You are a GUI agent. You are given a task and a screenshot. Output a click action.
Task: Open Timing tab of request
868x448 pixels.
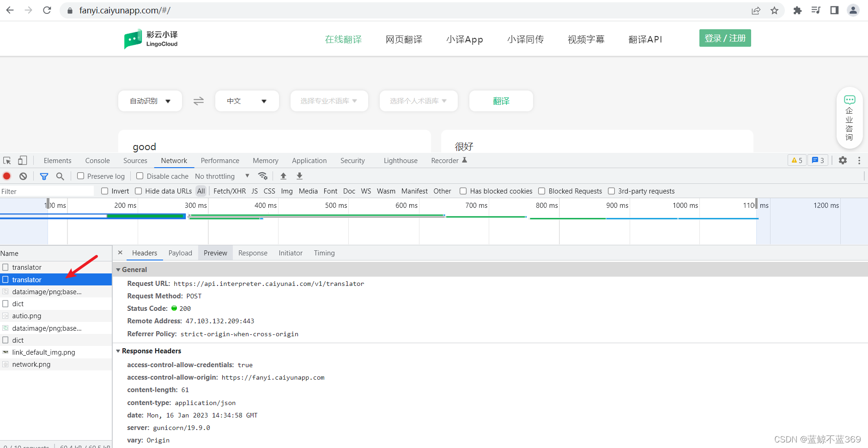324,253
